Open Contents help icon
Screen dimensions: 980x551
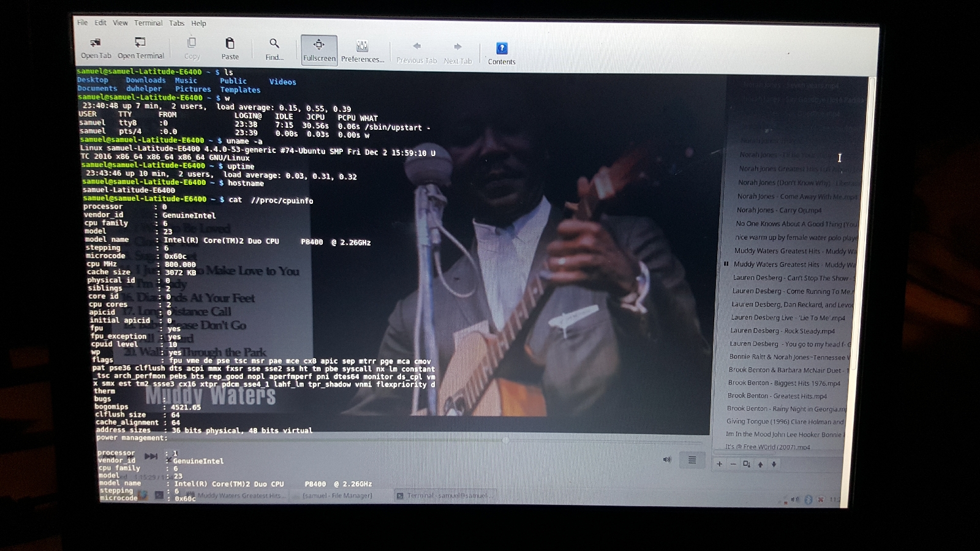502,54
